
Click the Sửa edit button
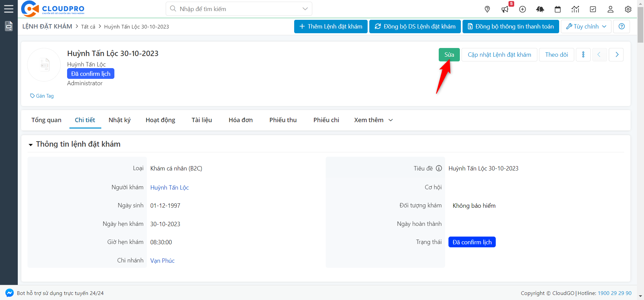click(x=449, y=55)
